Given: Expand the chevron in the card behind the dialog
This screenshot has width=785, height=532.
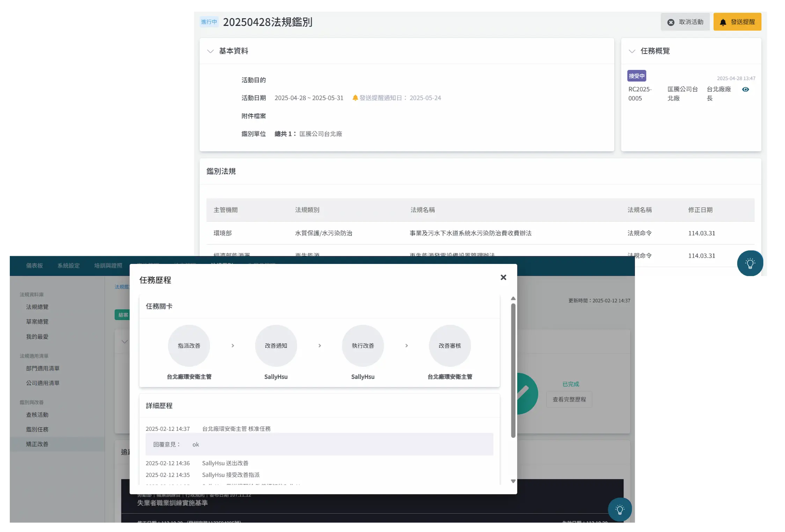Looking at the screenshot, I should [x=124, y=342].
